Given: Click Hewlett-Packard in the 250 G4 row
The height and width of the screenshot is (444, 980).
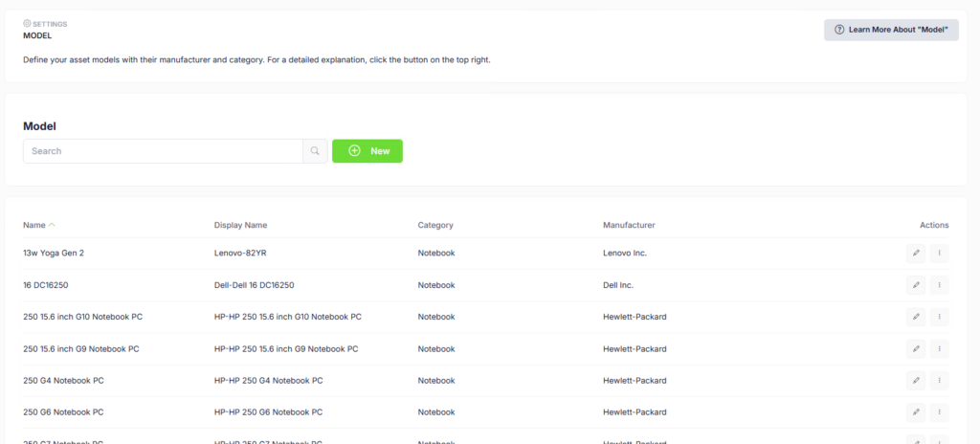Looking at the screenshot, I should 635,381.
